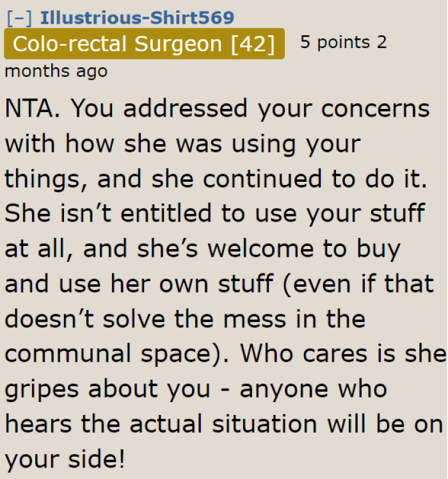Click the 'months ago' timestamp

pyautogui.click(x=56, y=70)
